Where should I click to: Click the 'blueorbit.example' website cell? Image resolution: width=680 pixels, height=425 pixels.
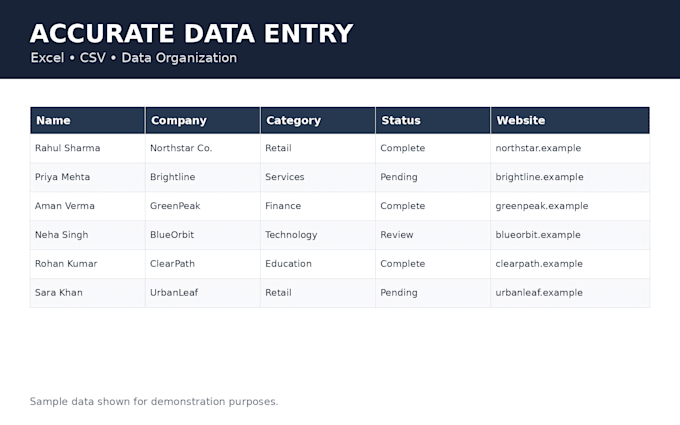[x=570, y=235]
